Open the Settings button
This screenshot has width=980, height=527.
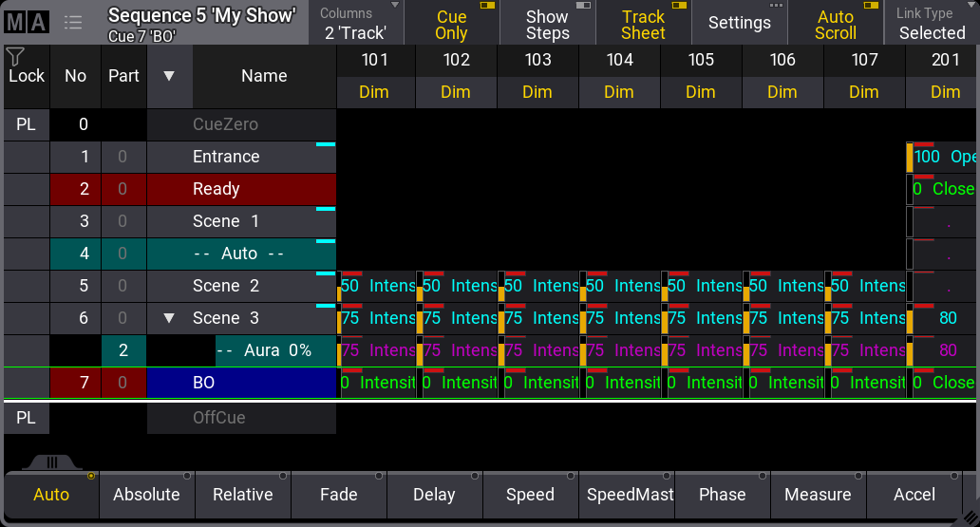pos(739,24)
